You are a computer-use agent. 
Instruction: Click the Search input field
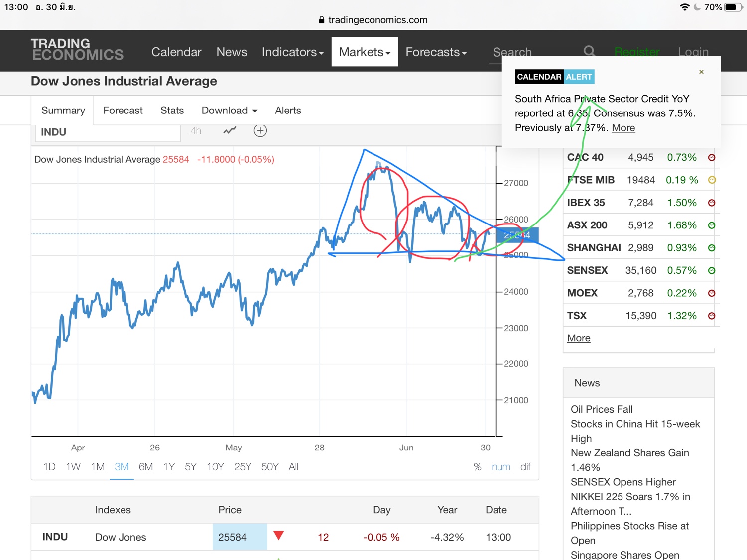coord(535,52)
